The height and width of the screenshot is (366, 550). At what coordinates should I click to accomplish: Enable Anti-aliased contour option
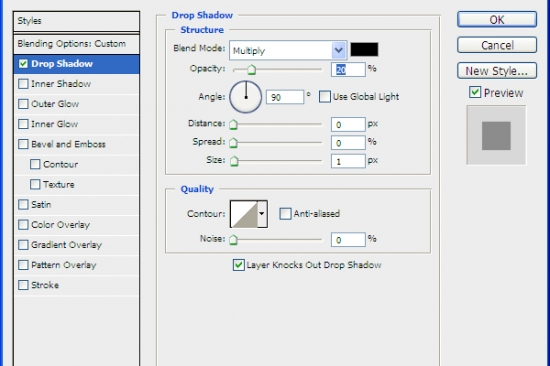[x=285, y=214]
